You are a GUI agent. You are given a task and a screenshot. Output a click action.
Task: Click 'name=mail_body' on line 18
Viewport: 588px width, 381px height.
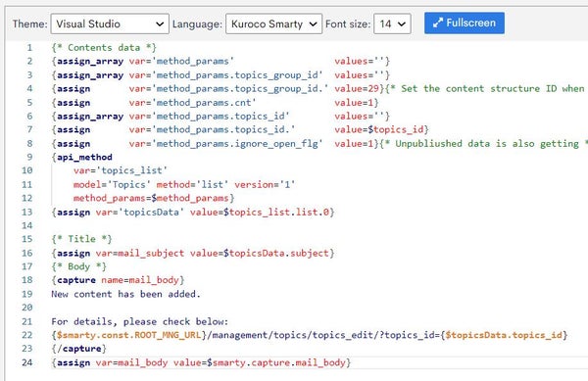click(x=140, y=280)
